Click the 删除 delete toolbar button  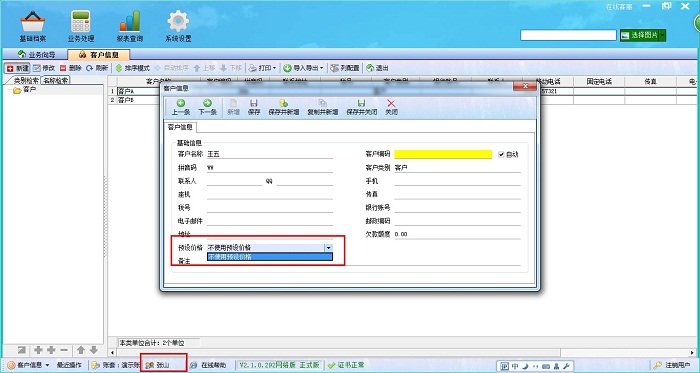coord(71,68)
